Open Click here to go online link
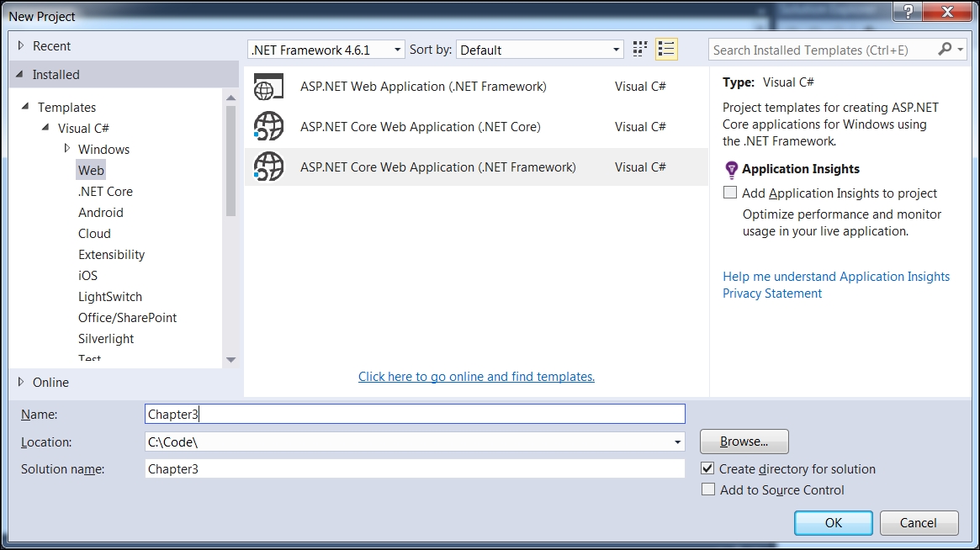This screenshot has height=550, width=980. (x=476, y=376)
